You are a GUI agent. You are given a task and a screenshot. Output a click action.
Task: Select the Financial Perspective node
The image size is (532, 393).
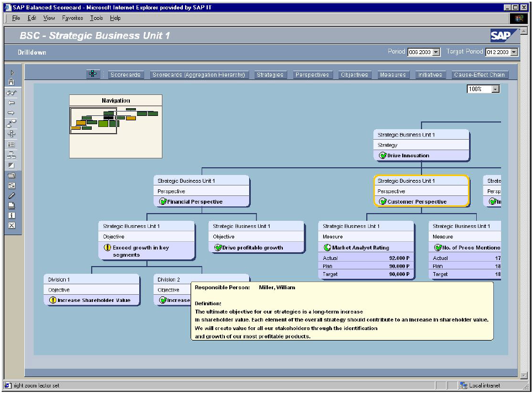[x=202, y=191]
